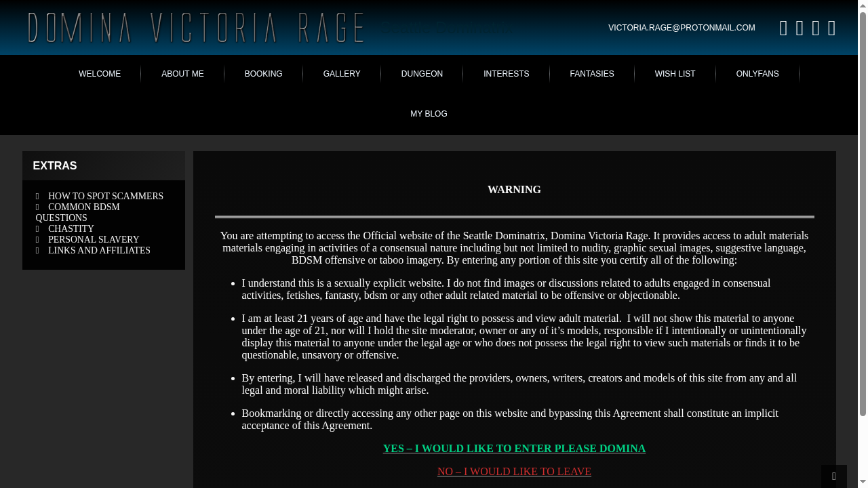Select the INTERESTS nav item

click(x=507, y=74)
